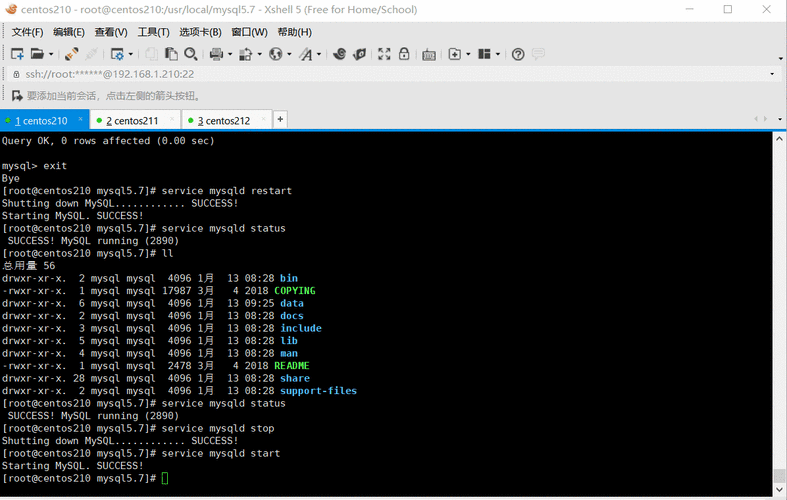Switch to the centos212 tab

click(x=223, y=121)
